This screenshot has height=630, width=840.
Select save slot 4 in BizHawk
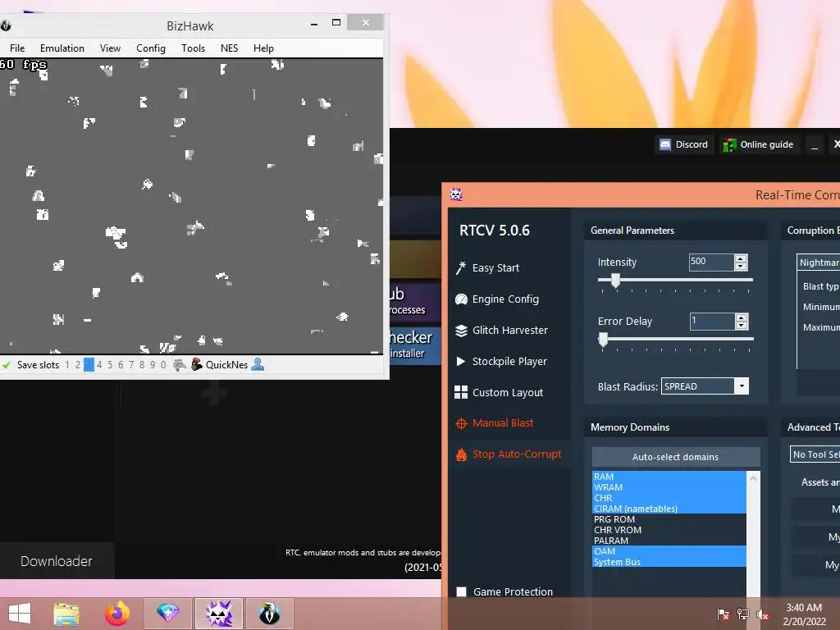coord(99,365)
